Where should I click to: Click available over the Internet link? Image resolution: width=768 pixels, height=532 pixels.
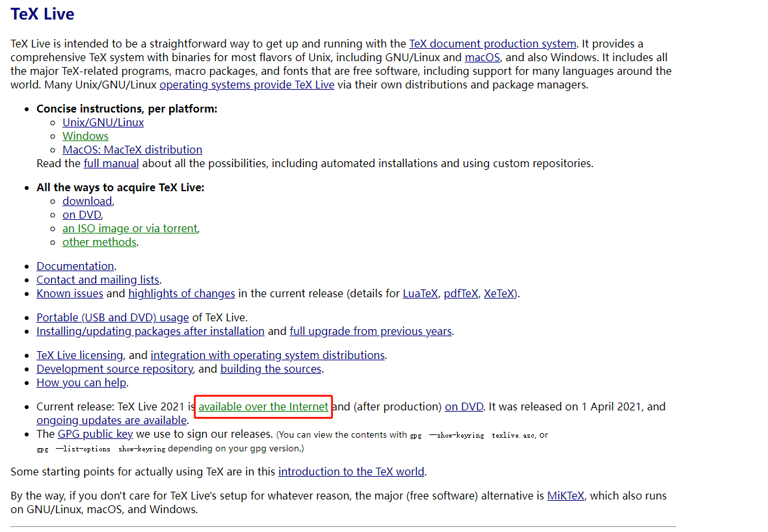[263, 407]
